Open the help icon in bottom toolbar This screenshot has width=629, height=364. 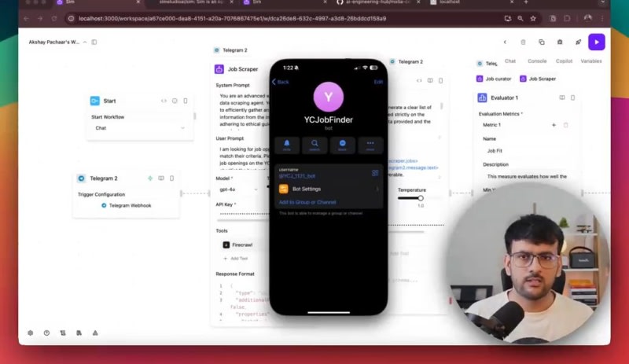(x=46, y=333)
